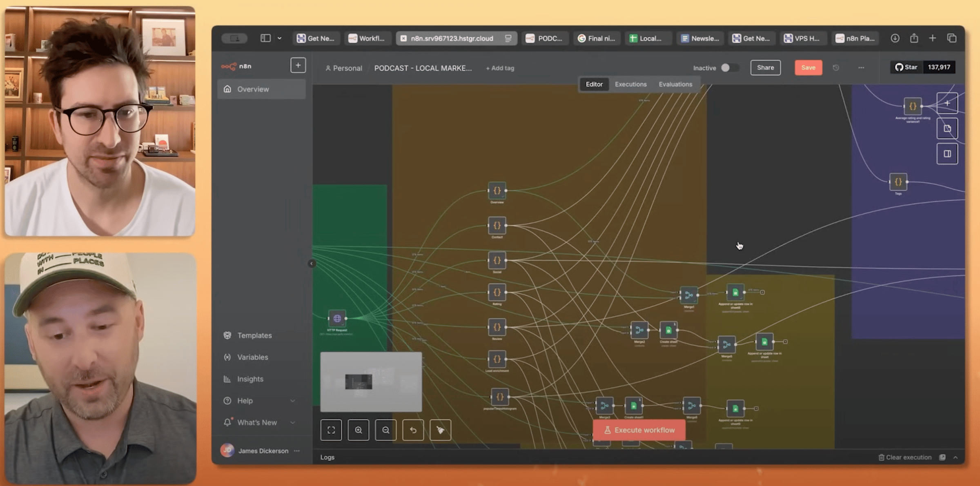
Task: Click the reset zoom arrow icon
Action: pyautogui.click(x=413, y=430)
